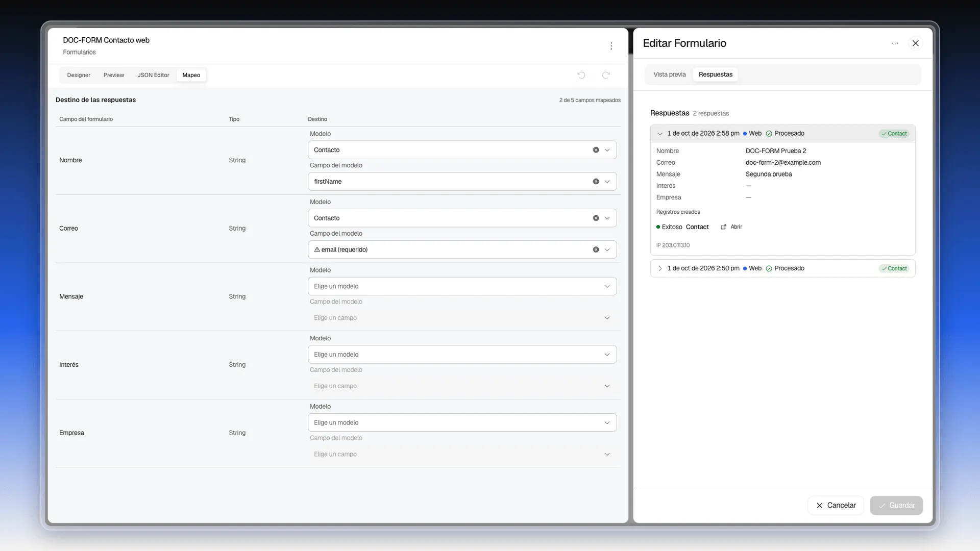Viewport: 980px width, 551px height.
Task: Switch to the JSON Editor tab
Action: pos(153,75)
